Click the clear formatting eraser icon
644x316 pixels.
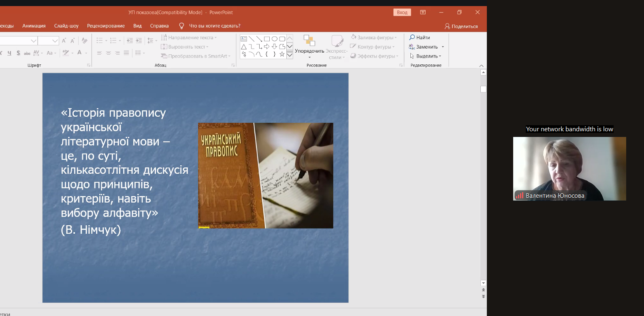[84, 41]
